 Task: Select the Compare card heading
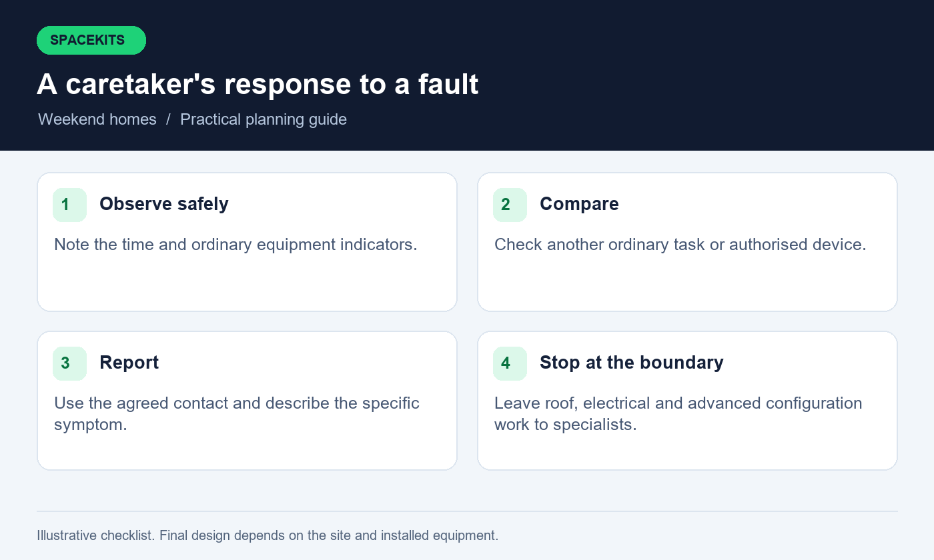(x=579, y=204)
